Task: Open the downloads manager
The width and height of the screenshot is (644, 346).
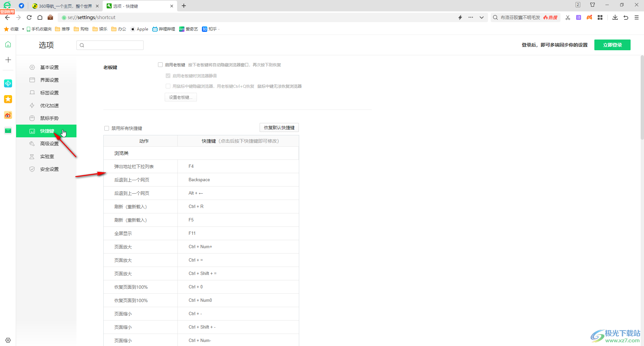Action: tap(615, 17)
